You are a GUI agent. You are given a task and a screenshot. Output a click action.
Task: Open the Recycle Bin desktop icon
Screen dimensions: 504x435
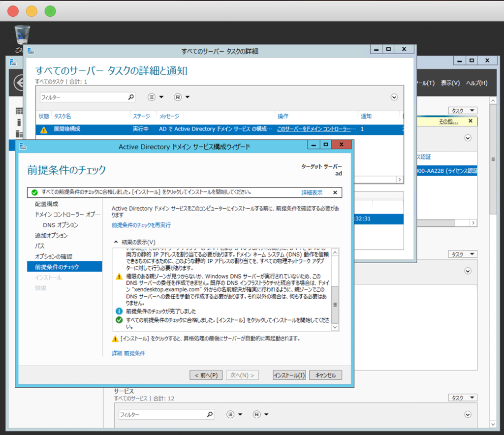[x=22, y=35]
